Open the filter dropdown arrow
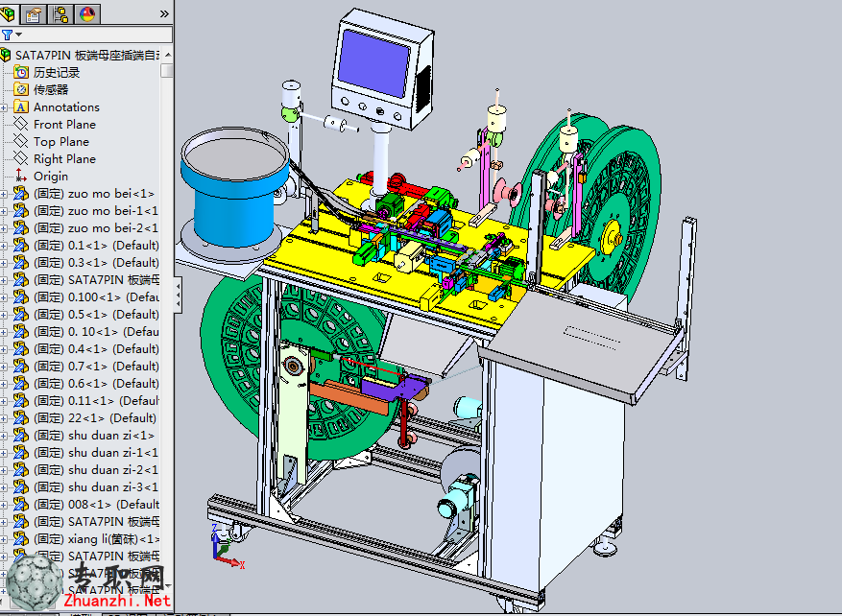 (19, 35)
